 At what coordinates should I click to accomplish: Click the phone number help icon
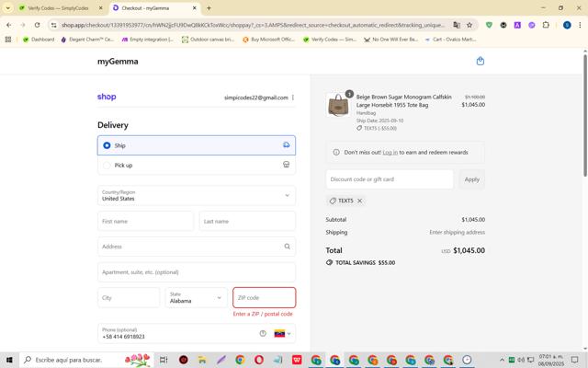point(263,333)
